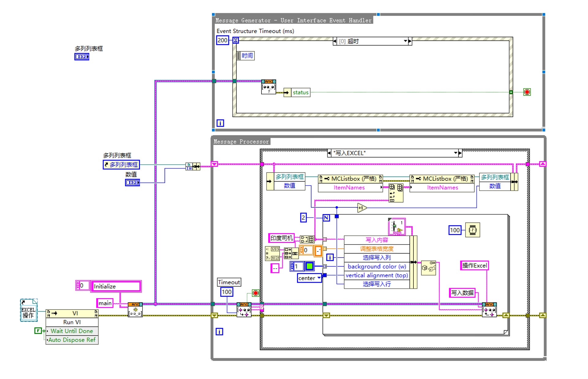Image resolution: width=588 pixels, height=379 pixels.
Task: Click the EXCEL操作 static VI reference icon
Action: (x=28, y=310)
